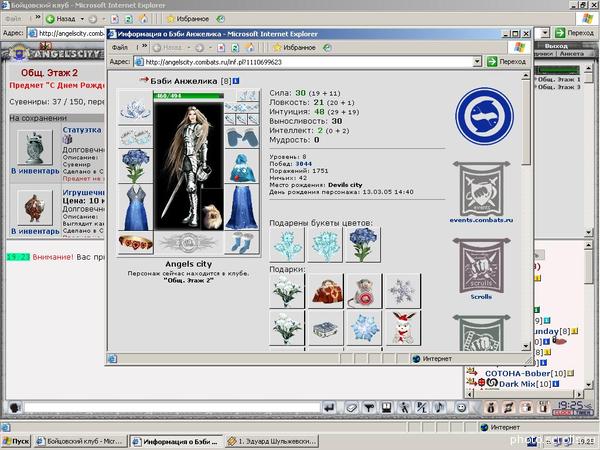The width and height of the screenshot is (600, 450).
Task: Click Refresh in the front info window
Action: [x=235, y=47]
